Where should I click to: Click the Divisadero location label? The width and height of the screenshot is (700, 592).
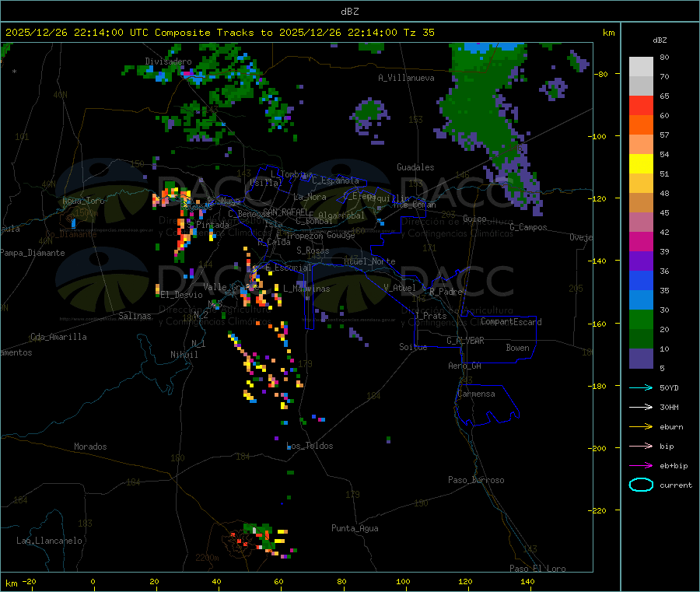[x=168, y=61]
